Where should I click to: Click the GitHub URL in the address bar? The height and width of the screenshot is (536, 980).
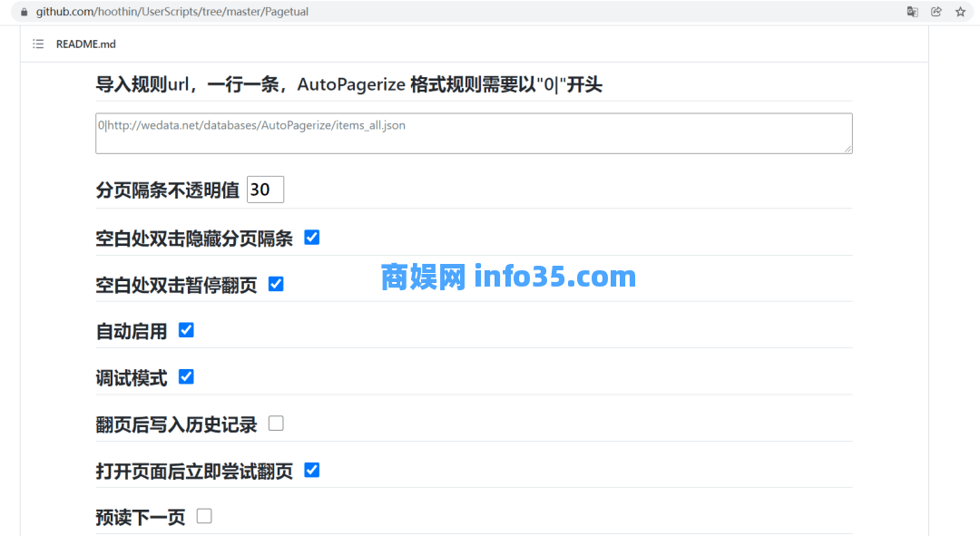(x=171, y=12)
